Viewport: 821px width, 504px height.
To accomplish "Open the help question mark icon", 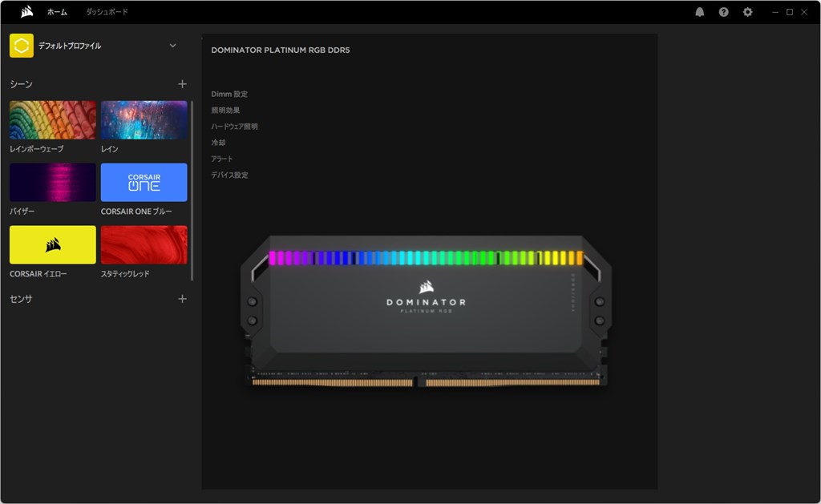I will tap(724, 12).
